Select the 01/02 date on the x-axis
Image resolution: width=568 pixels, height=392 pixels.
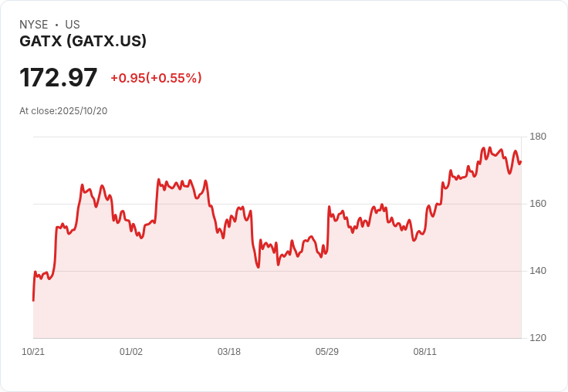(x=131, y=352)
